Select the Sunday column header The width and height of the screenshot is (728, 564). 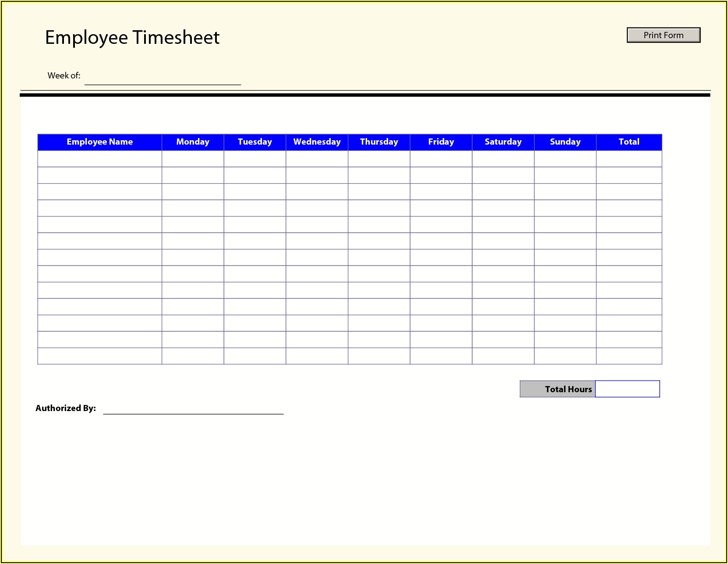point(565,142)
